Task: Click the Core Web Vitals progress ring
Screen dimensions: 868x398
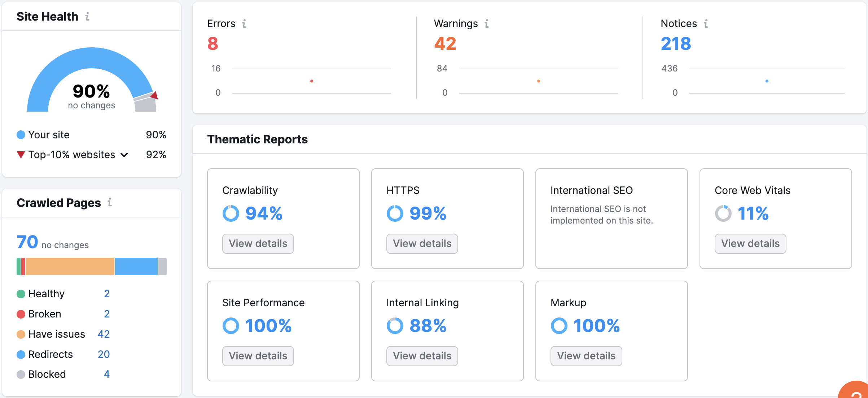Action: click(723, 213)
